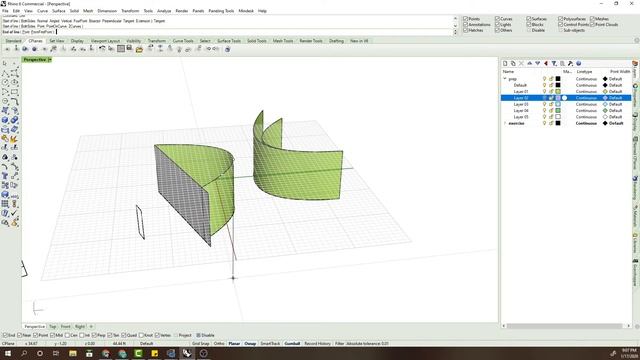
Task: Toggle the Near osnap checkbox
Action: click(x=20, y=335)
